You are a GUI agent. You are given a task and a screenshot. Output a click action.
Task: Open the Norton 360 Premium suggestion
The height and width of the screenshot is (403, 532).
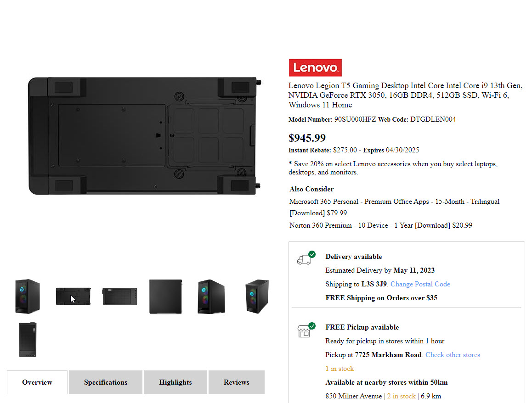tap(380, 225)
